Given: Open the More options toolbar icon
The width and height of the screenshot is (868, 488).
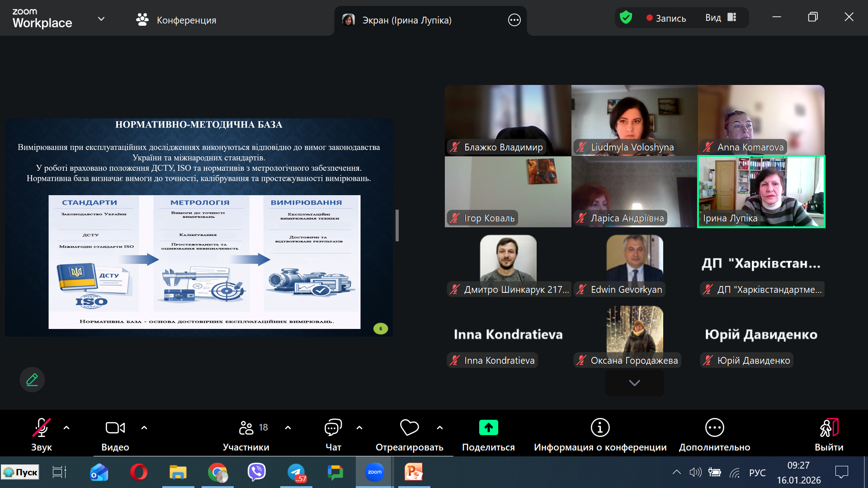Looking at the screenshot, I should pyautogui.click(x=714, y=428).
